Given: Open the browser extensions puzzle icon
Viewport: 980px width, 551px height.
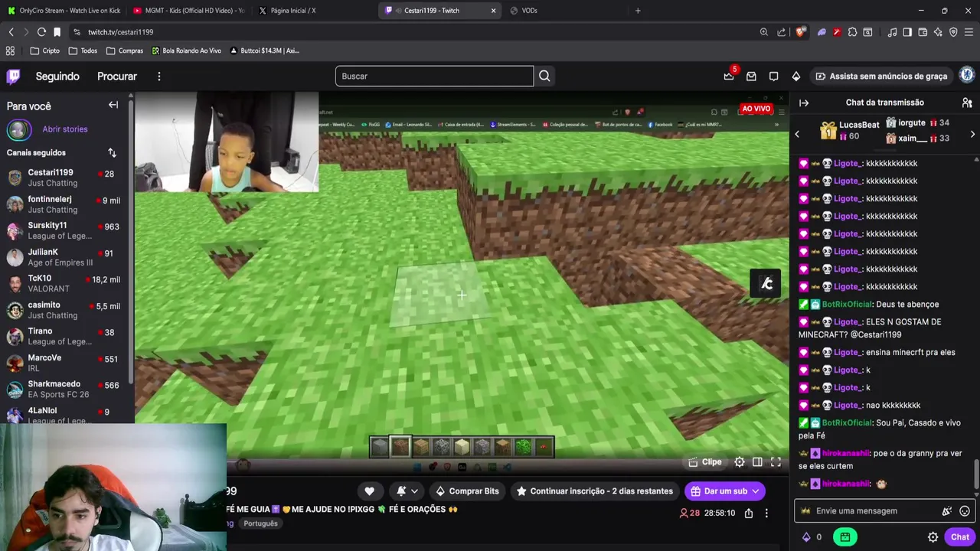Looking at the screenshot, I should click(x=852, y=32).
